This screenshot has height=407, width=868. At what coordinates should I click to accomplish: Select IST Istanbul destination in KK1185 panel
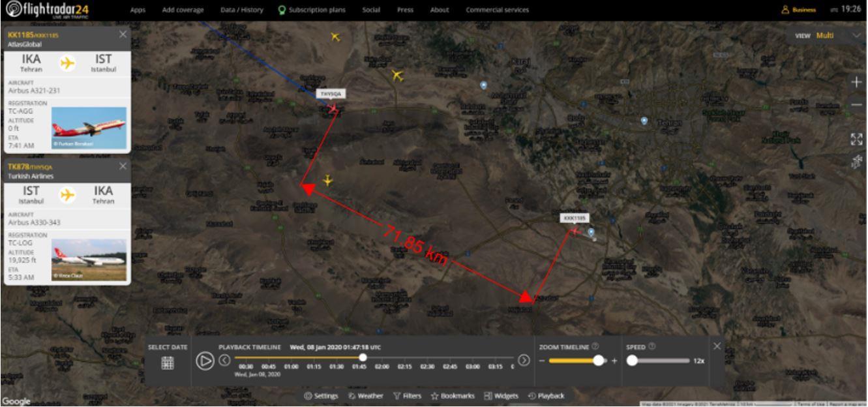104,63
